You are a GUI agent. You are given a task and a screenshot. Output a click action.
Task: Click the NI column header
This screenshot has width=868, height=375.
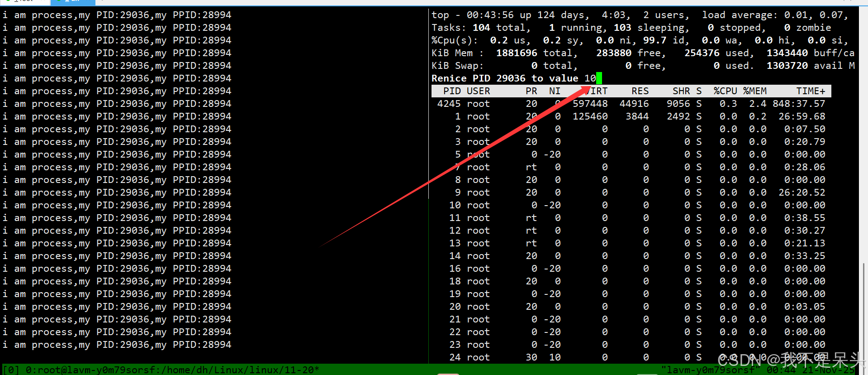coord(555,91)
